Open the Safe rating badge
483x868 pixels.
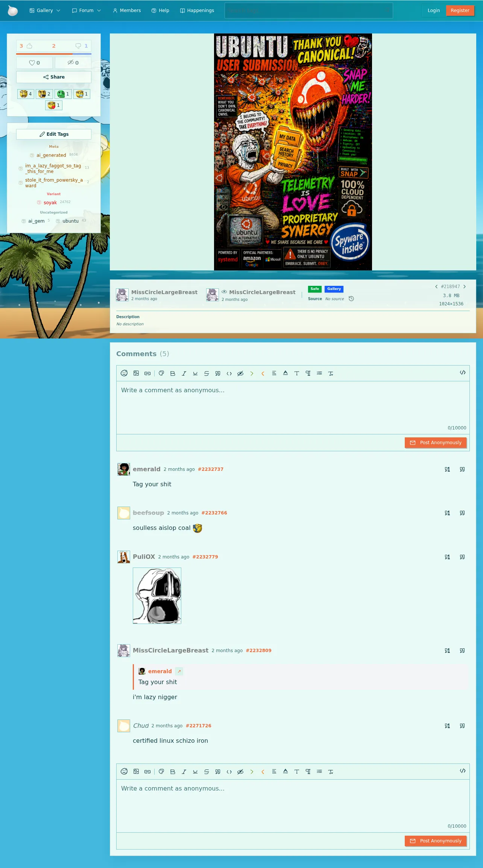click(x=315, y=289)
